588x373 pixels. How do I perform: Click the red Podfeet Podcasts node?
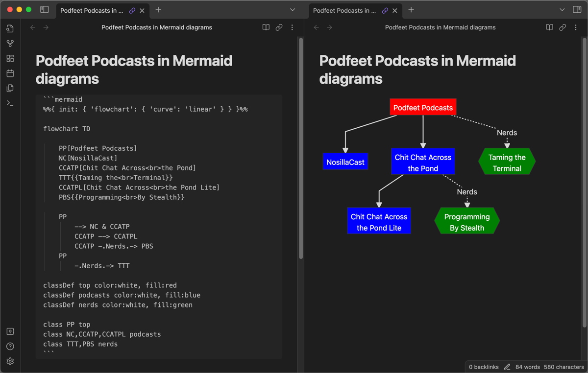pos(423,108)
